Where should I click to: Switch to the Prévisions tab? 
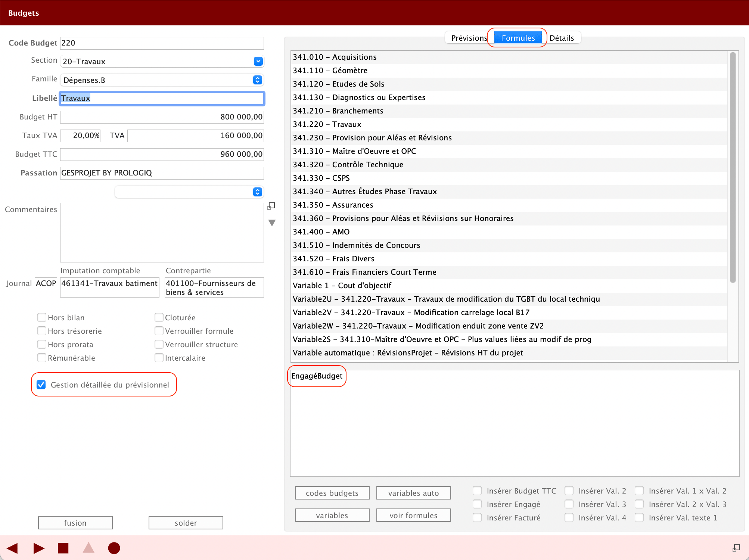469,38
